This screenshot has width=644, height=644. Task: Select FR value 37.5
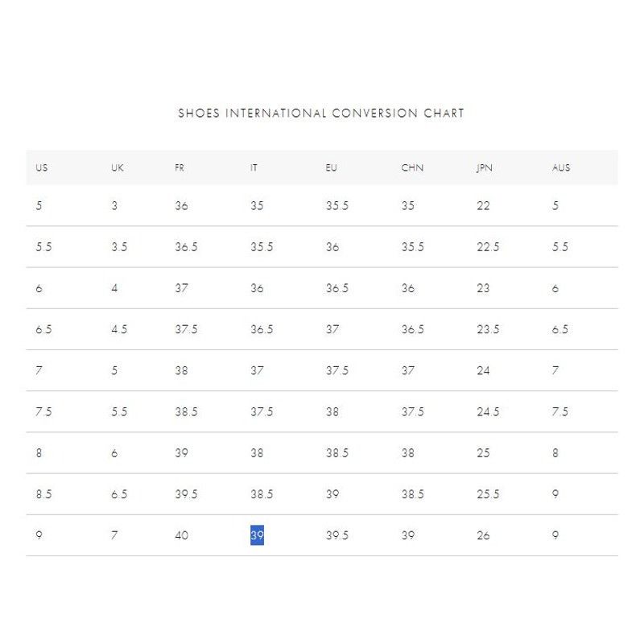coord(187,329)
